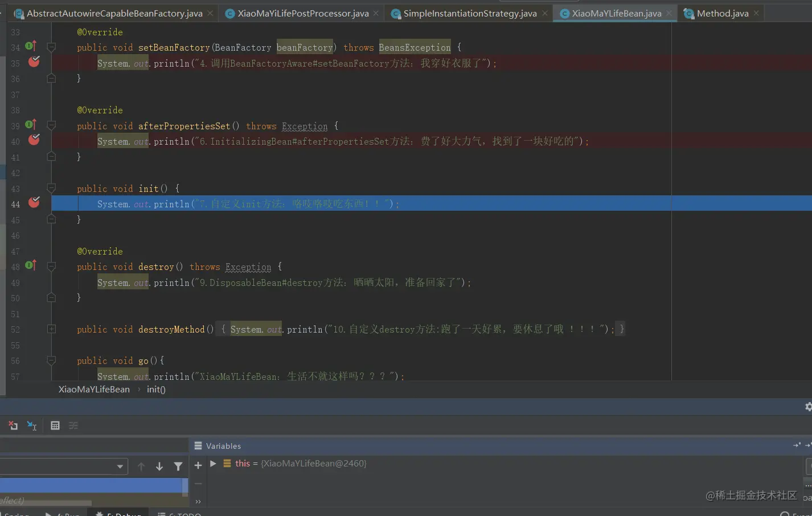Click the override gutter icon on line 48
This screenshot has height=516, width=812.
31,265
